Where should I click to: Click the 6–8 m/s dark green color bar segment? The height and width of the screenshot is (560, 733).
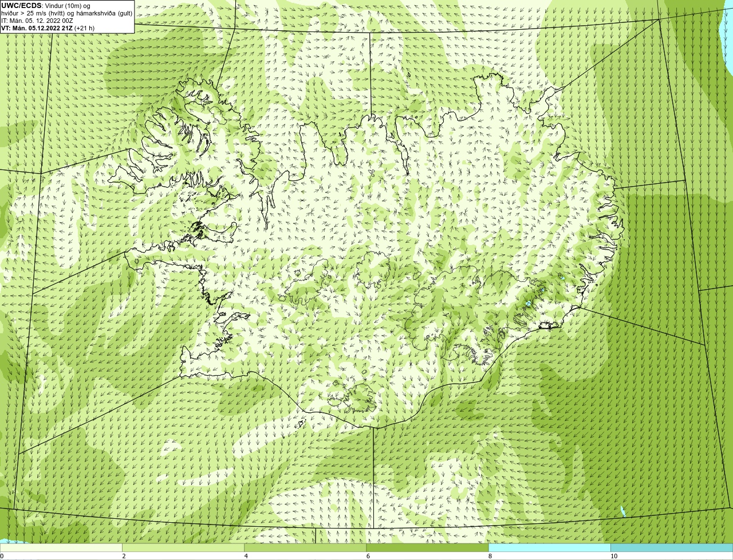(427, 547)
